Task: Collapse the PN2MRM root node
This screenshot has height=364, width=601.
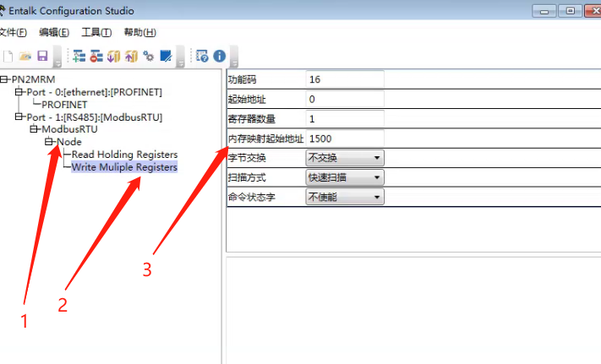Action: pos(4,79)
